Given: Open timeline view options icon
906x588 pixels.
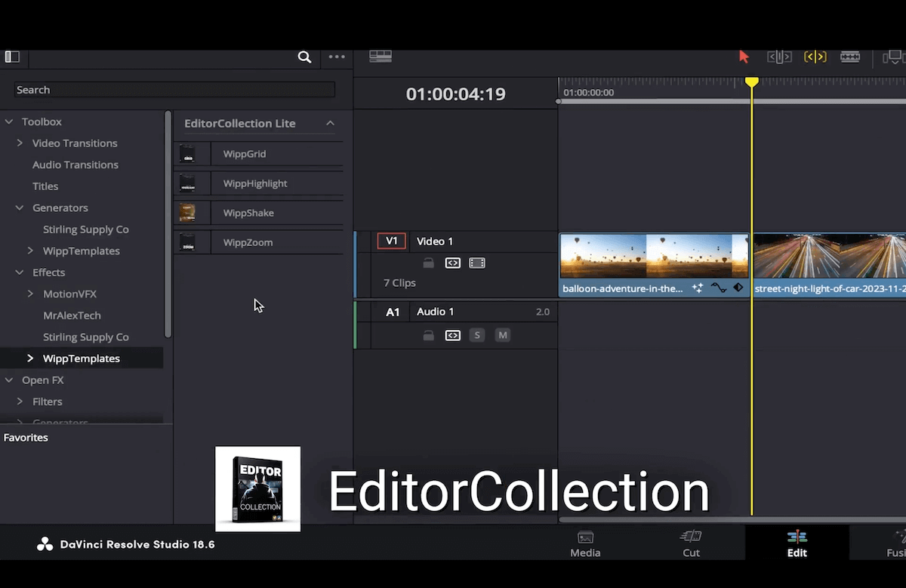Looking at the screenshot, I should point(381,57).
